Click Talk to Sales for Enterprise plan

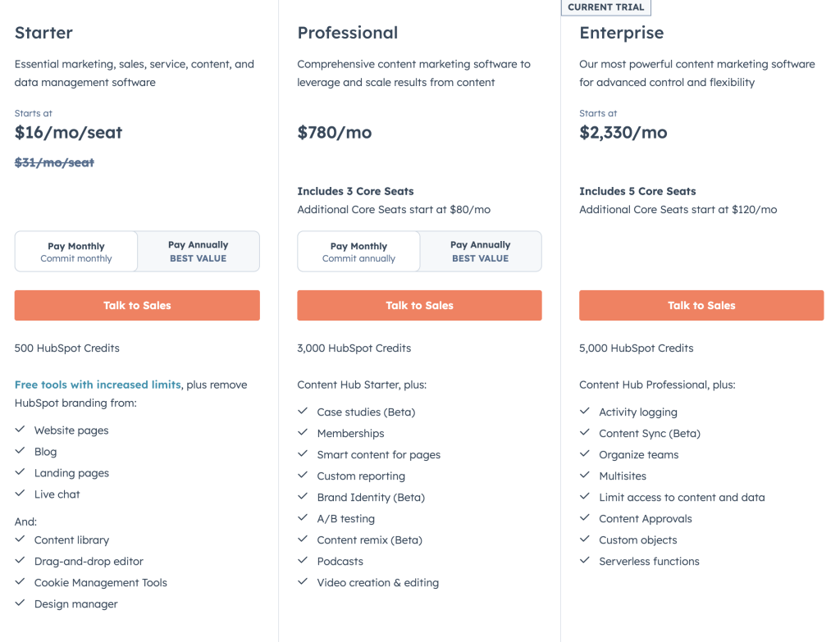pyautogui.click(x=701, y=305)
